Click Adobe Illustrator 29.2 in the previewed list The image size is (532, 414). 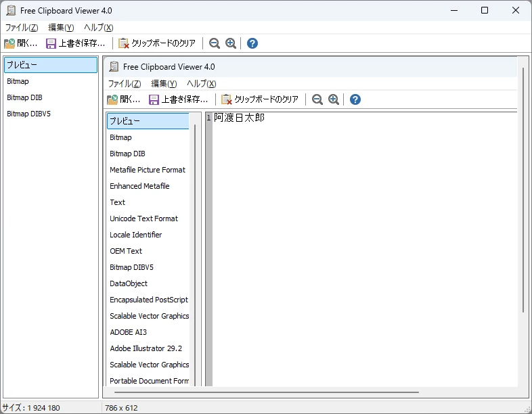[x=146, y=348]
